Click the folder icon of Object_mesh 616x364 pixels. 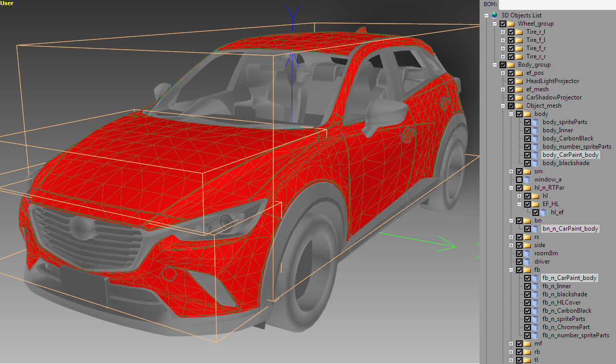519,106
